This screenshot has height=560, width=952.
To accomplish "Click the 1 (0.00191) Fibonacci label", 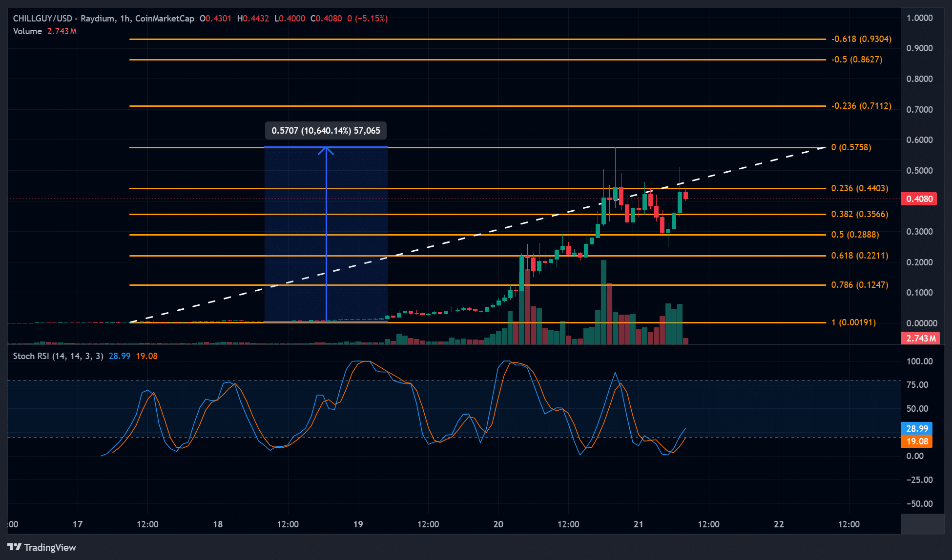I will [854, 322].
